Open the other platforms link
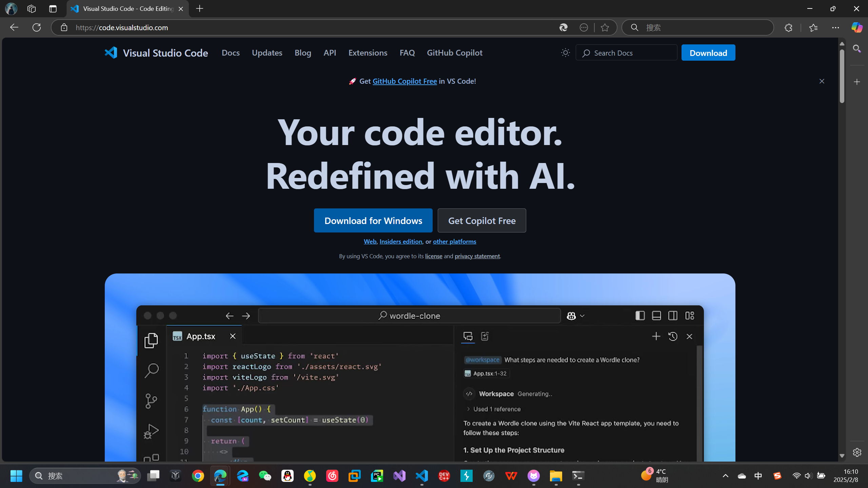868x488 pixels. (x=454, y=241)
